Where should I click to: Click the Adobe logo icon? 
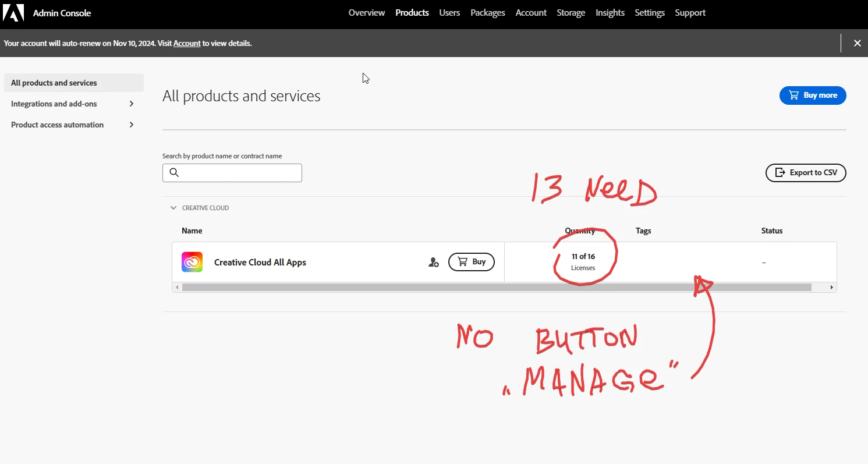13,13
